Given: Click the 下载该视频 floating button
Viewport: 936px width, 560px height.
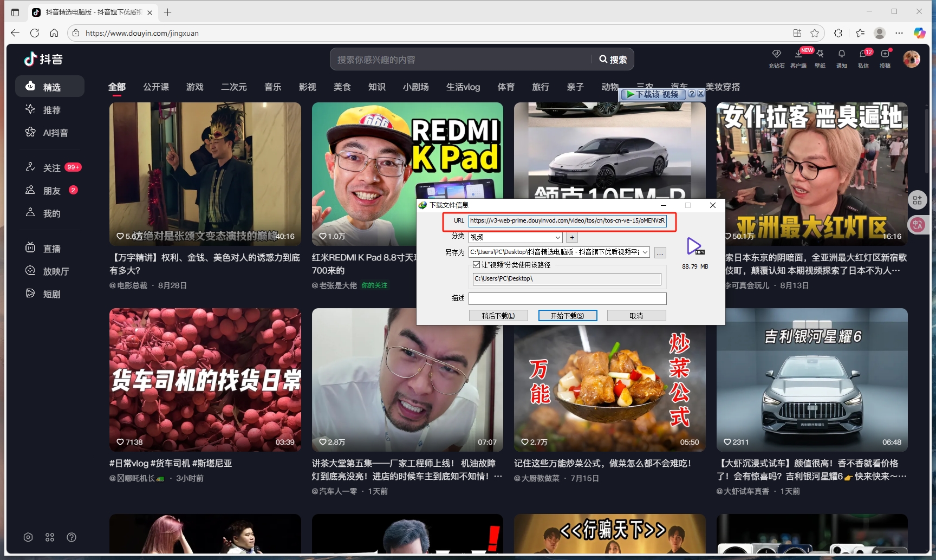Looking at the screenshot, I should pyautogui.click(x=653, y=94).
